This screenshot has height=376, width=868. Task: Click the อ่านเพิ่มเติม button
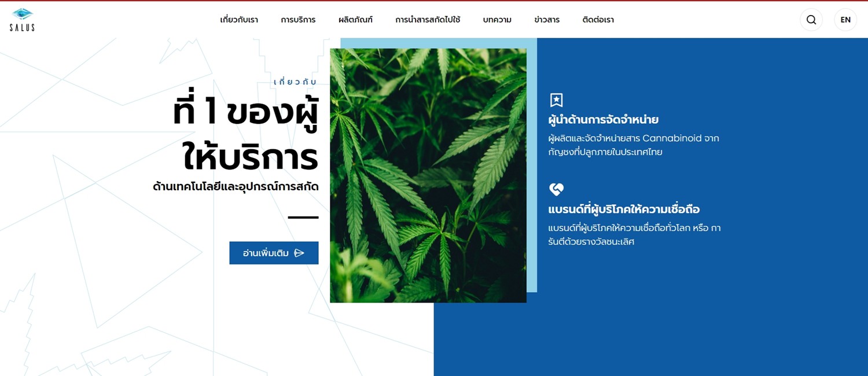coord(274,253)
